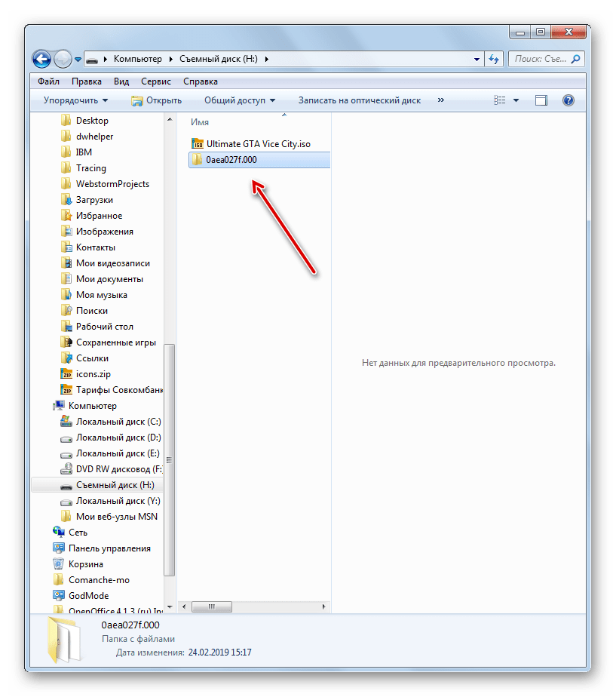Click the search field Поиск
Image resolution: width=616 pixels, height=697 pixels.
coord(538,59)
